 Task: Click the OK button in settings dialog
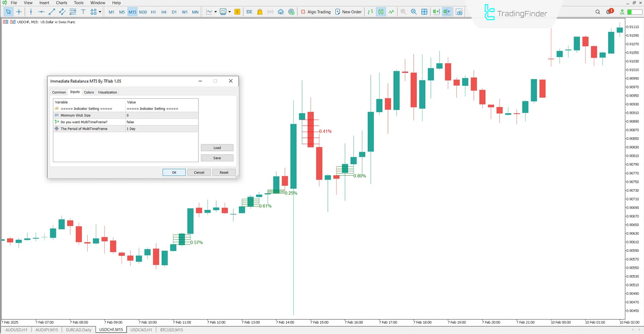tap(174, 172)
